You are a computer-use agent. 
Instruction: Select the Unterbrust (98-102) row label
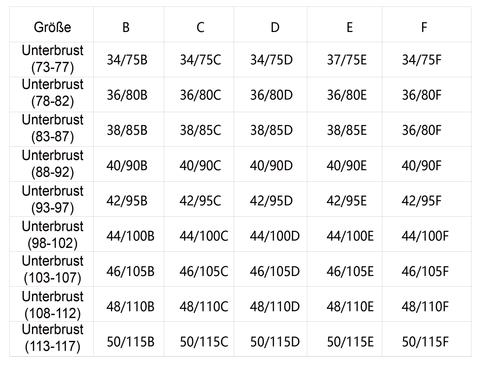52,235
